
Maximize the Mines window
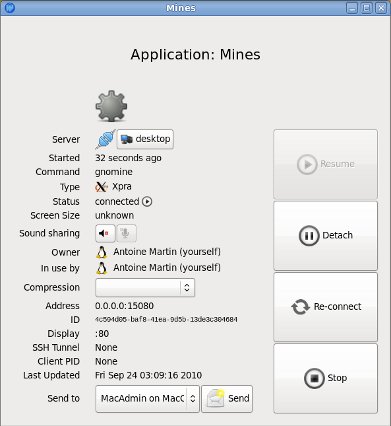(x=366, y=8)
